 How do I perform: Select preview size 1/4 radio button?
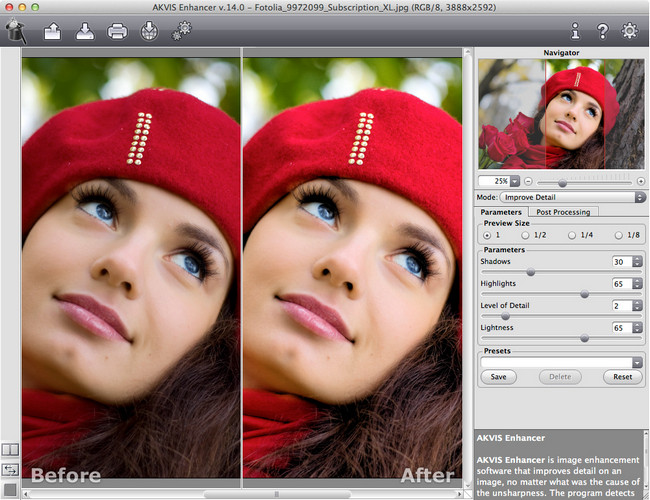point(573,235)
